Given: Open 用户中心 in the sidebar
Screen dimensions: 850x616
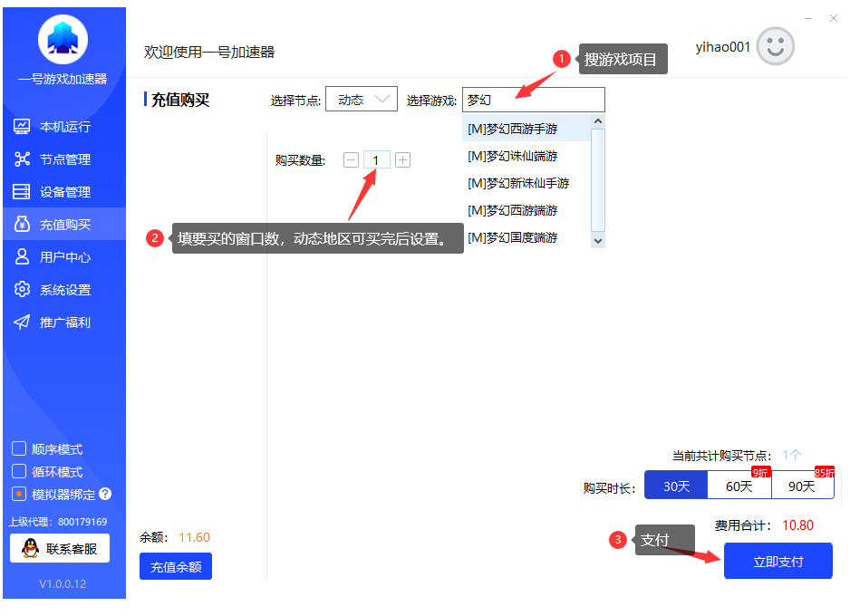Looking at the screenshot, I should point(64,256).
